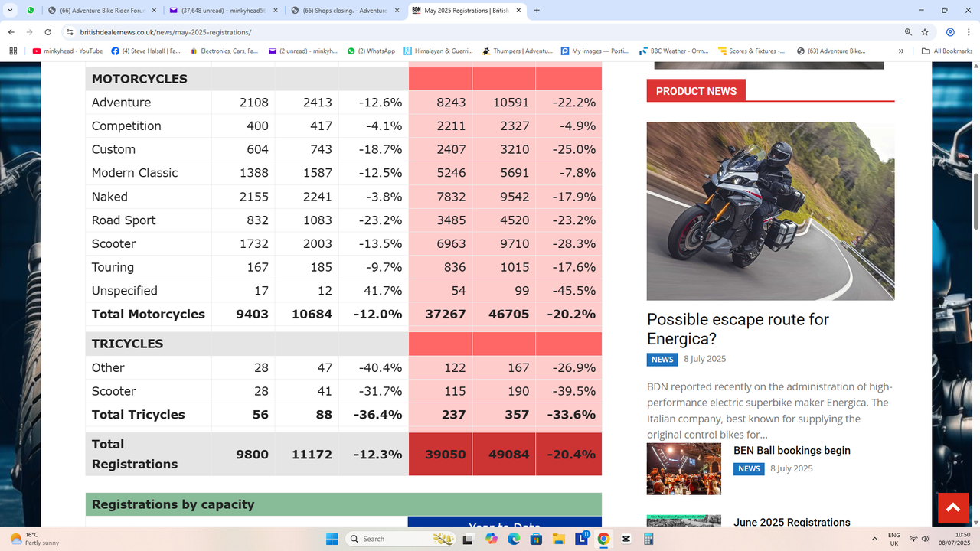The width and height of the screenshot is (980, 551).
Task: Click the taskbar Search box
Action: tap(400, 539)
